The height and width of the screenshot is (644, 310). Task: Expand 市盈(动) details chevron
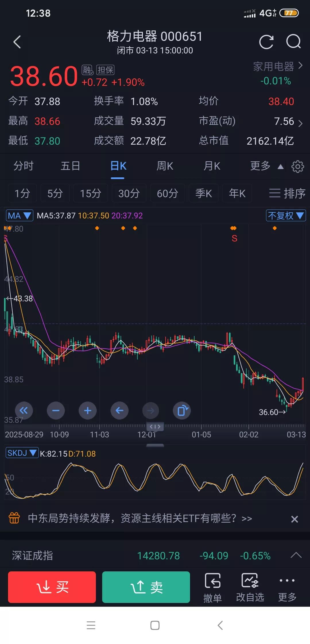(300, 123)
